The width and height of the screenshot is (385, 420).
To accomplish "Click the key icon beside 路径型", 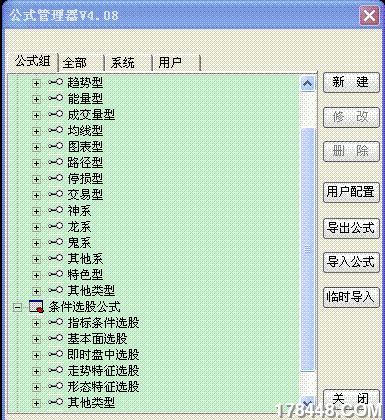I will coord(55,162).
